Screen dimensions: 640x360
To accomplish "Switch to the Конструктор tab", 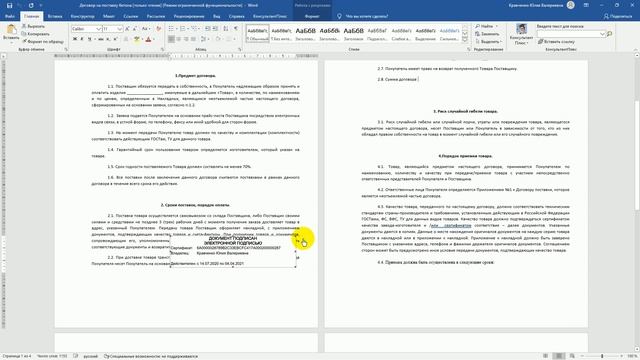I will pos(82,16).
